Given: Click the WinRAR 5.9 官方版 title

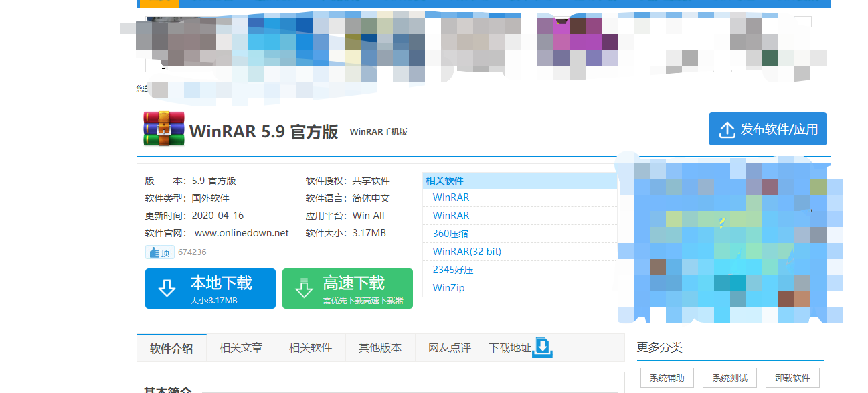Looking at the screenshot, I should [264, 131].
